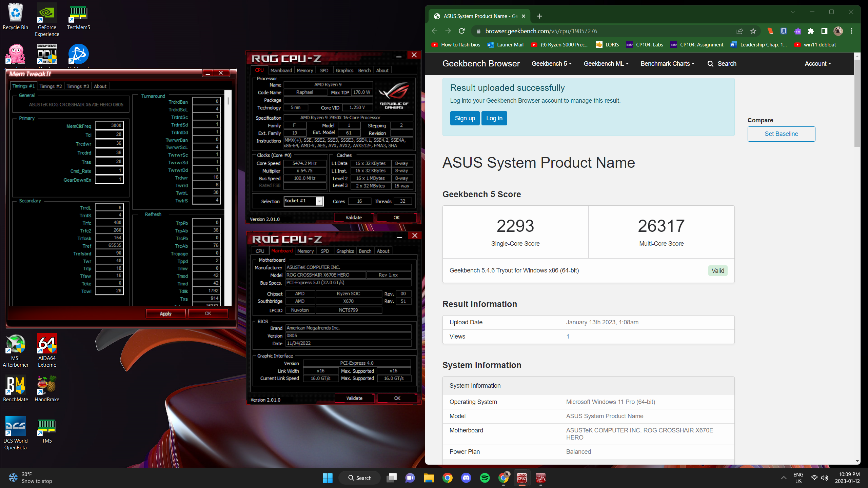Click the Tcl value field in Mem TweakIt
This screenshot has width=868, height=488.
coord(109,135)
